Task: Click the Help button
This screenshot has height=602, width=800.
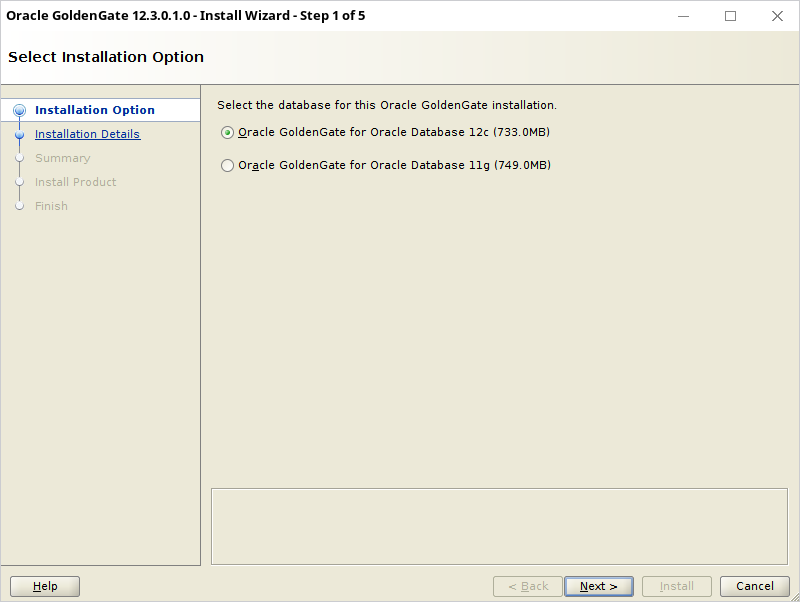Action: pos(45,586)
